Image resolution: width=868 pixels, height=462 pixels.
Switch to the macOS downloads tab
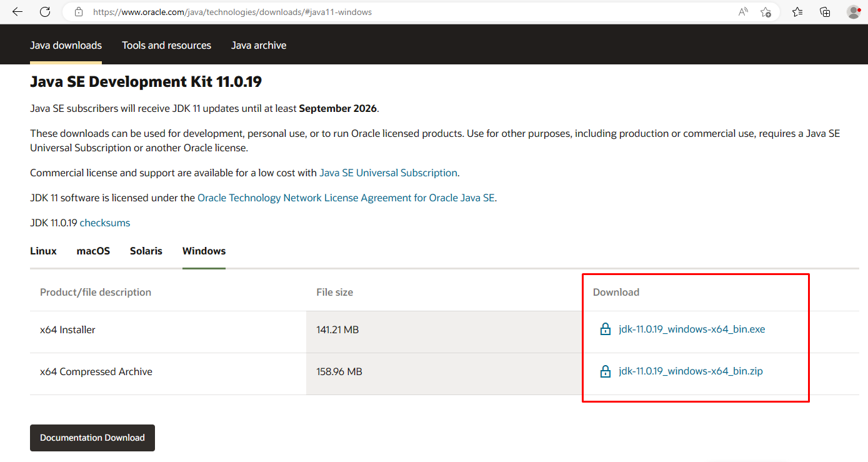(x=93, y=251)
